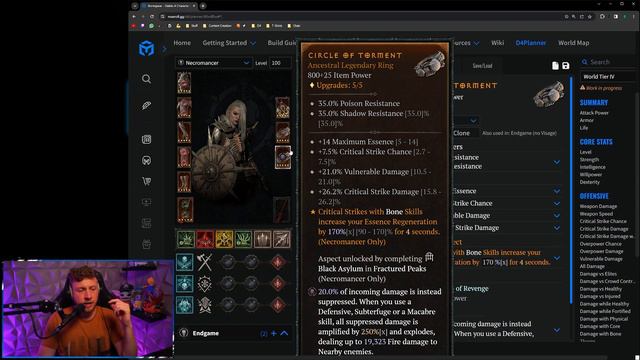The height and width of the screenshot is (360, 640).
Task: Select the D4Planner navigation tab
Action: pyautogui.click(x=530, y=43)
